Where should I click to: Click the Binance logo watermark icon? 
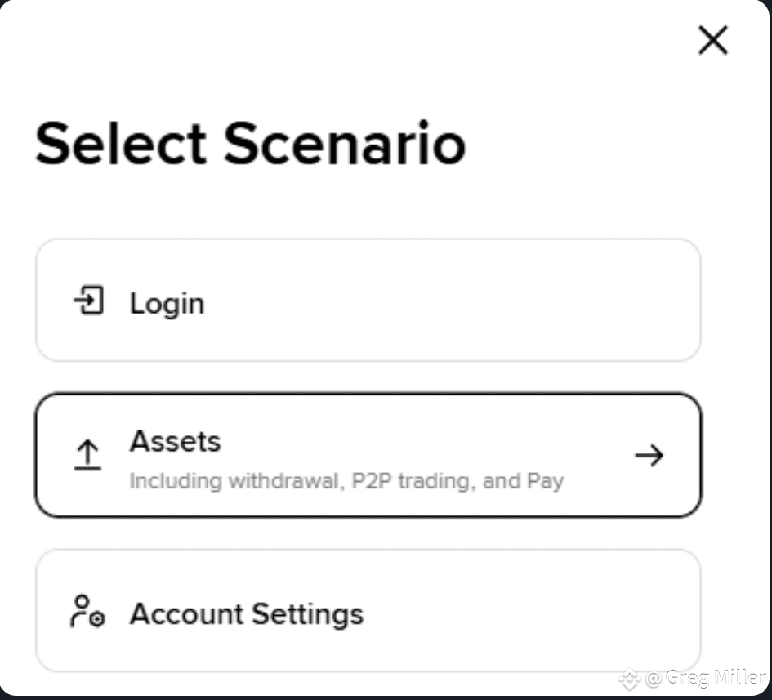(630, 680)
